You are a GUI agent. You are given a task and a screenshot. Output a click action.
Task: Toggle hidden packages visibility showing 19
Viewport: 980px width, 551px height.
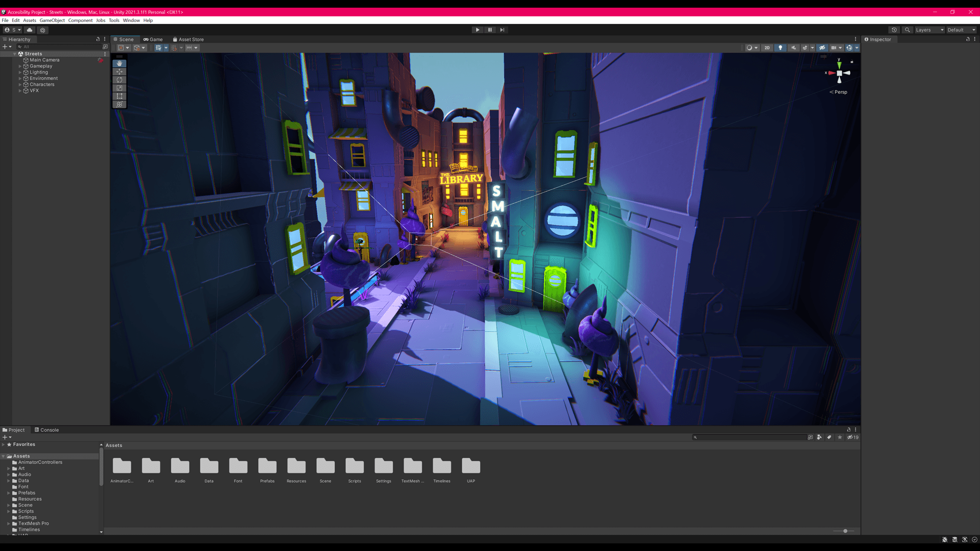(853, 437)
